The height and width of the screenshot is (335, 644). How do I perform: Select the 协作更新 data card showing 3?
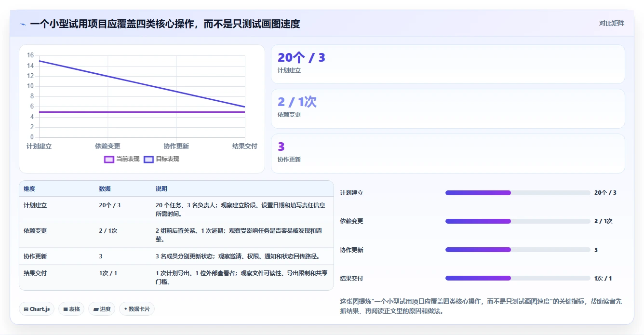[448, 153]
